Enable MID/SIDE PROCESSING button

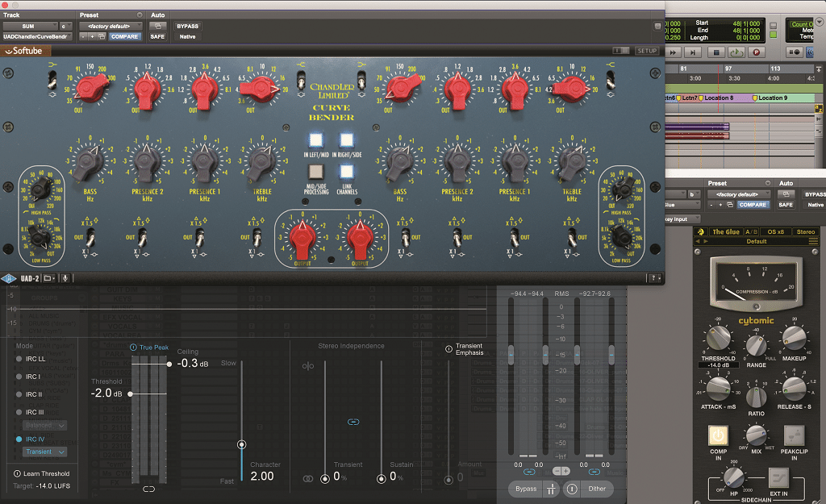tap(316, 172)
